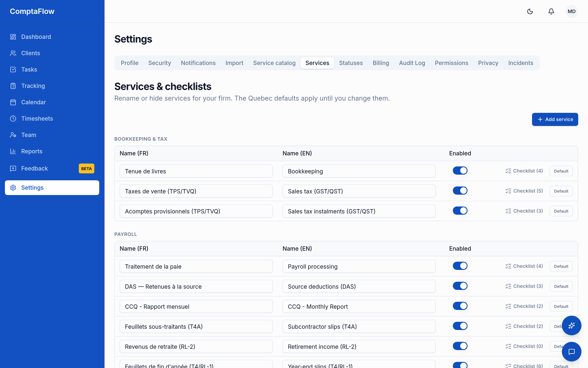Open the Import tab
The image size is (588, 368).
(234, 63)
